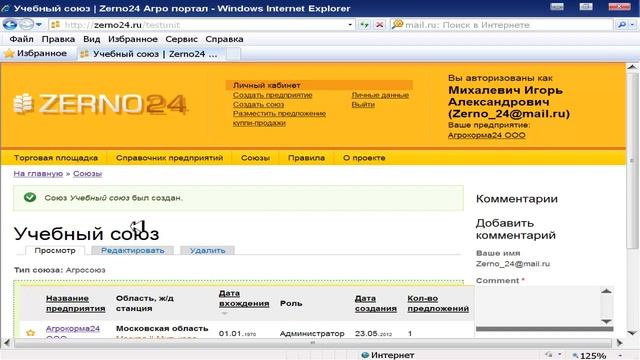
Task: Select the Удалить tab
Action: point(207,250)
